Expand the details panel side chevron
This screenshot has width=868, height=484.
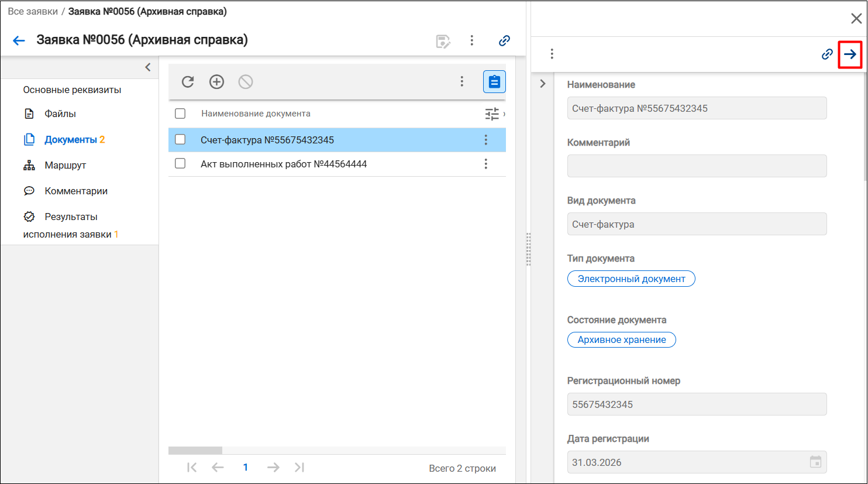(543, 84)
